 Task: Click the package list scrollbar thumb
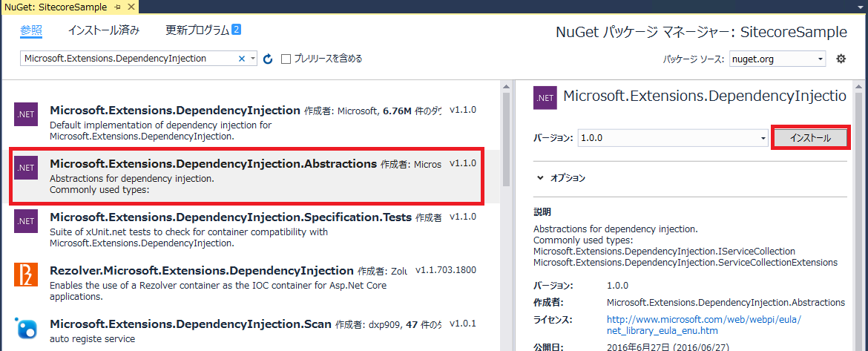click(506, 140)
